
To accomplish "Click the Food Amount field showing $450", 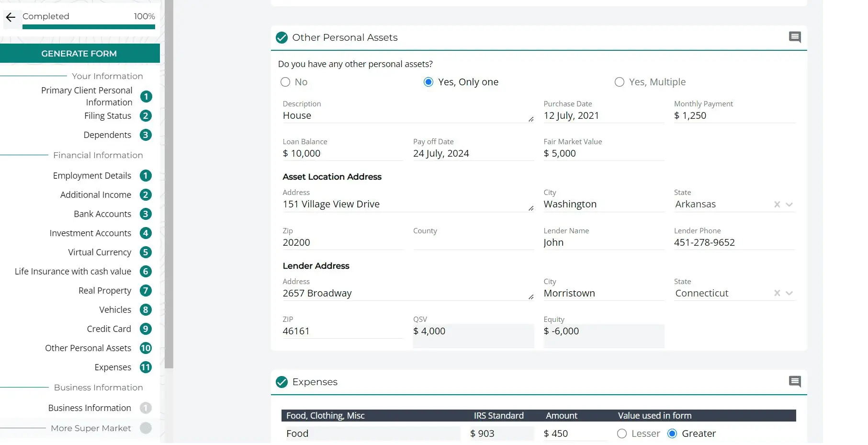I will click(x=576, y=434).
